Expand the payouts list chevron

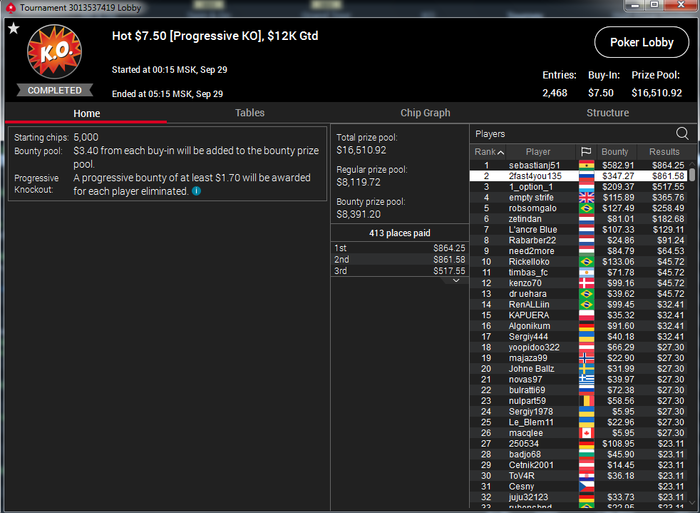(456, 281)
